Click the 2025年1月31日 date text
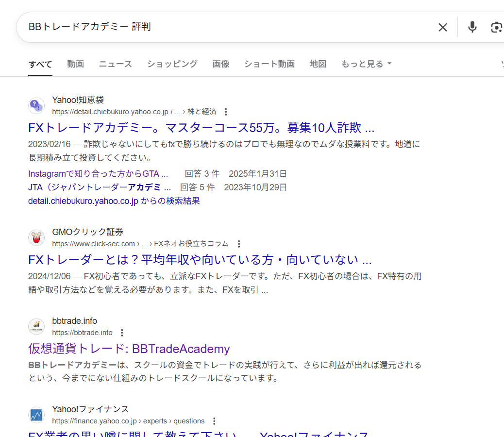The width and height of the screenshot is (504, 437). coord(258,174)
